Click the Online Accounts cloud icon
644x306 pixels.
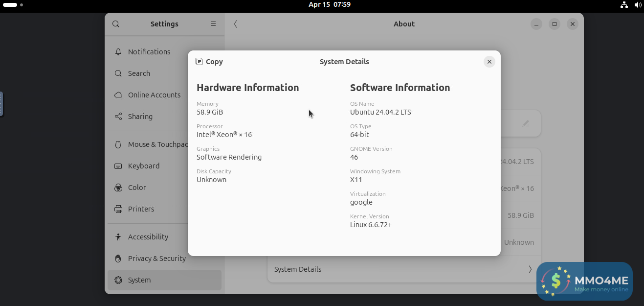coord(118,95)
